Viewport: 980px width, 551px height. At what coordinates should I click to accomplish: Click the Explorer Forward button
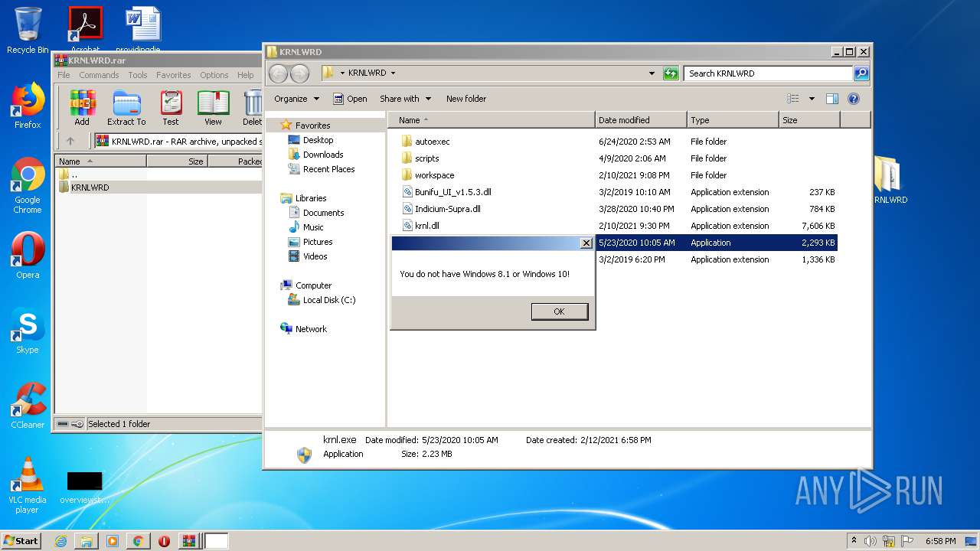[x=299, y=73]
